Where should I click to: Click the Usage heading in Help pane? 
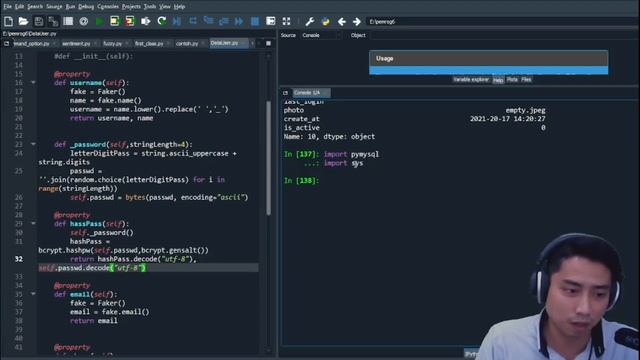[x=384, y=58]
